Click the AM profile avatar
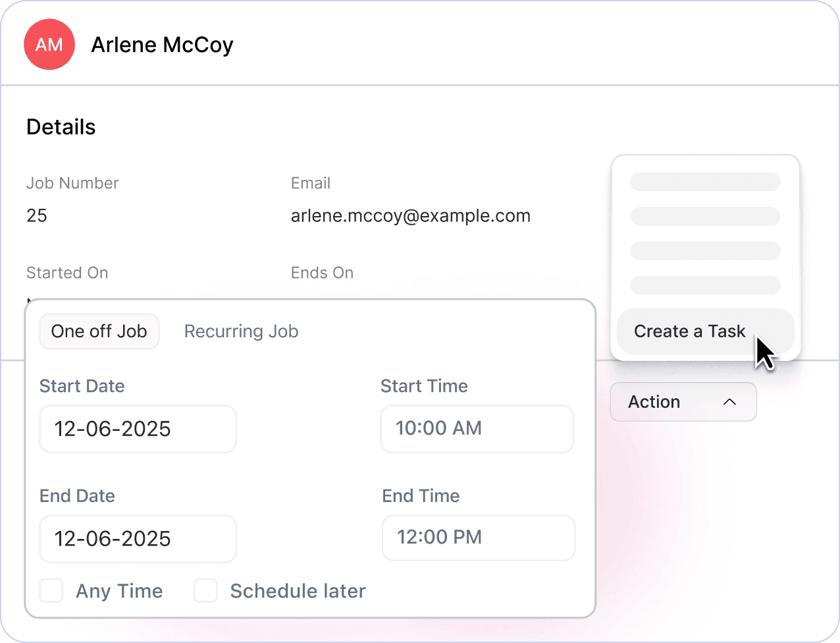The height and width of the screenshot is (643, 840). (x=49, y=45)
